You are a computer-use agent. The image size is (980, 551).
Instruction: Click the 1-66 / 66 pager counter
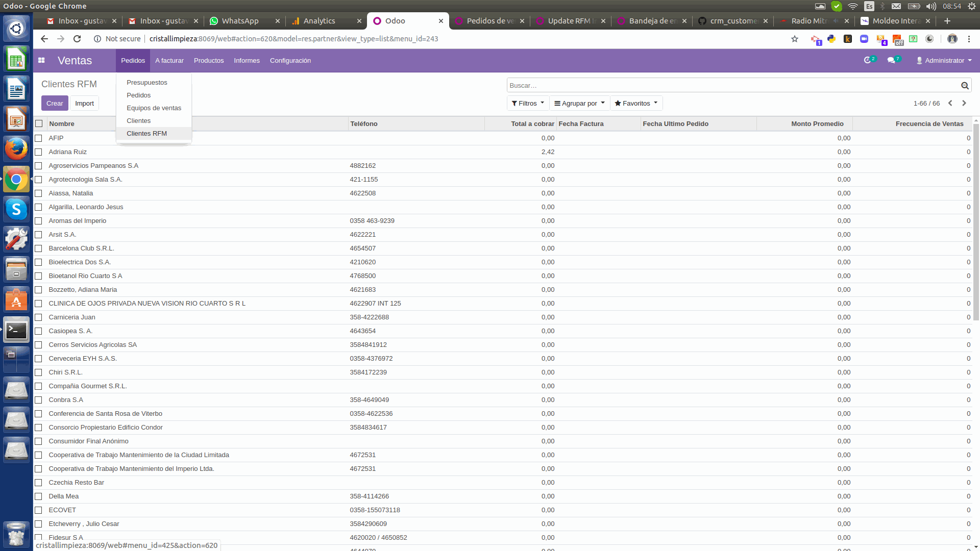(926, 103)
